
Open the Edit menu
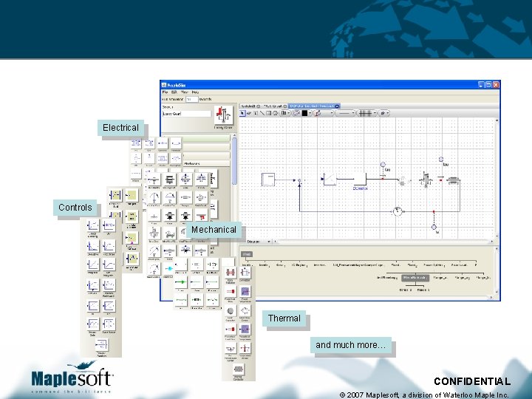(174, 92)
